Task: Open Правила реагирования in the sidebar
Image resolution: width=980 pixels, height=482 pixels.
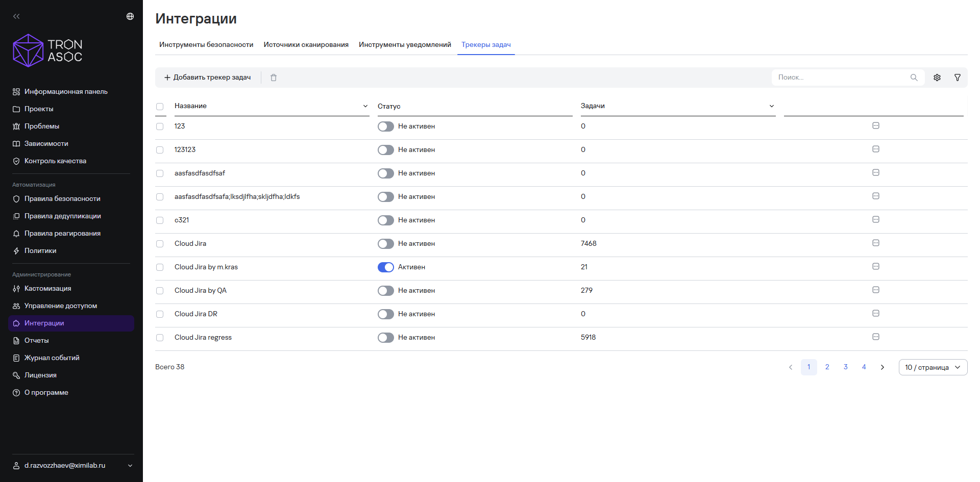Action: (71, 234)
